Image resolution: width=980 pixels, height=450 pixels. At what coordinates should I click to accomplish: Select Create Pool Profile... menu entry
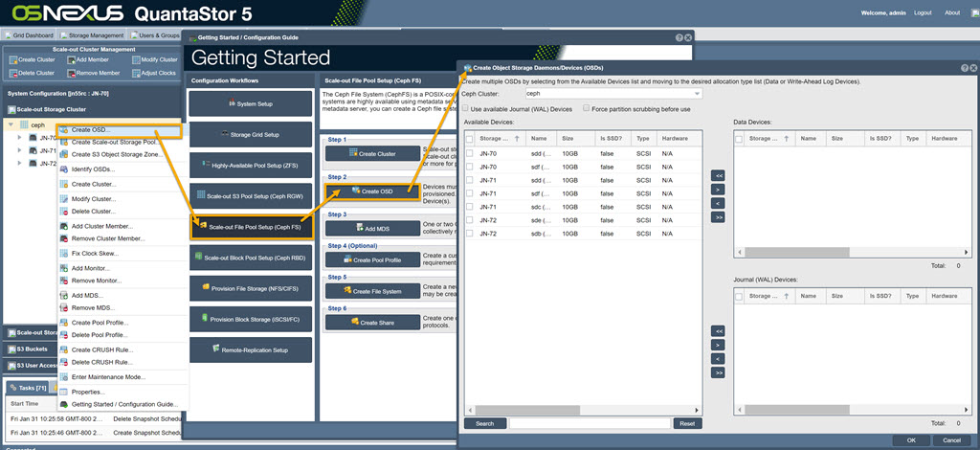[100, 323]
